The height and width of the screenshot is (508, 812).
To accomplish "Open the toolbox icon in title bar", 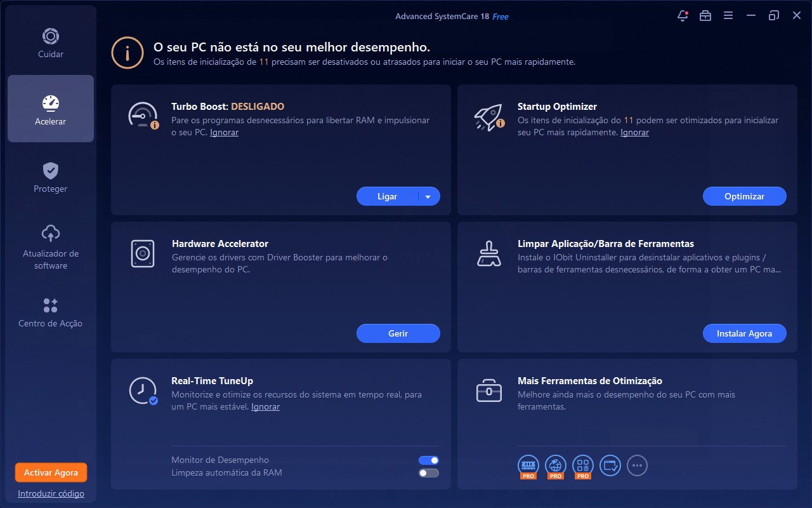I will 705,16.
